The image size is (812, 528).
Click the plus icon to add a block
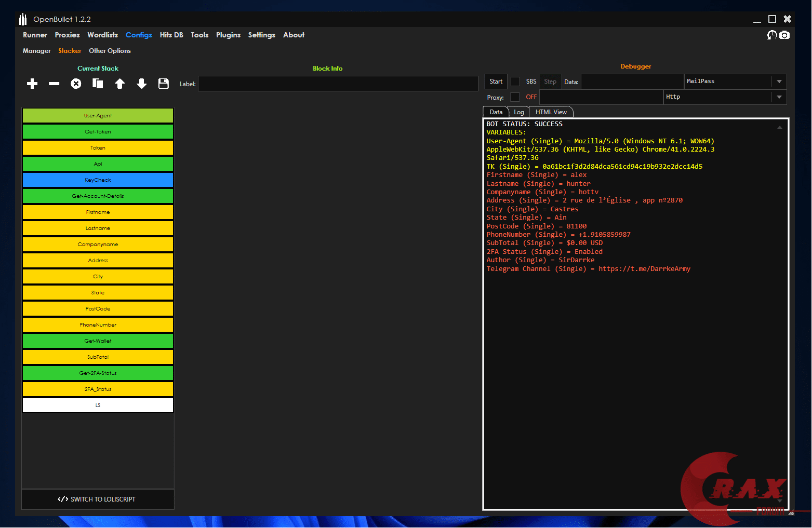32,84
